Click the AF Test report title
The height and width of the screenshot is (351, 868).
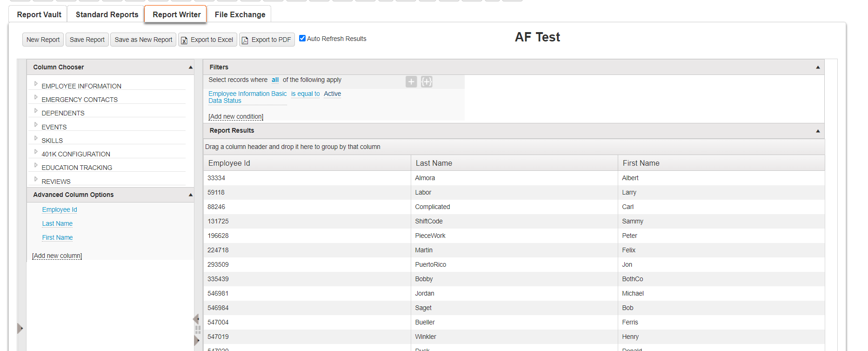click(537, 37)
